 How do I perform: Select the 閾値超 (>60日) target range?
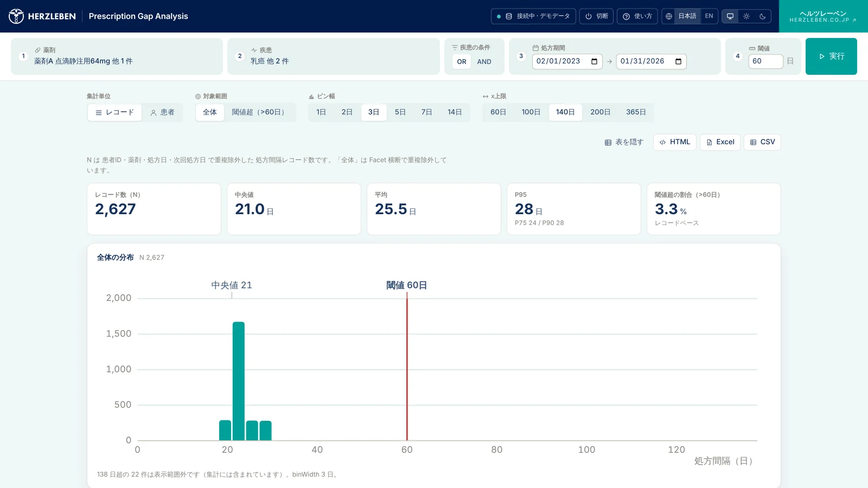(260, 112)
